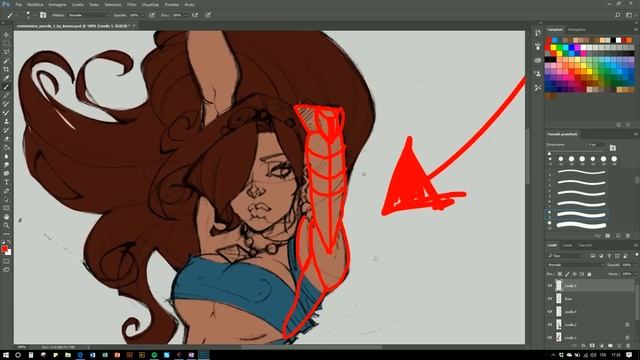Open the Brush tool preset picker

11,15
